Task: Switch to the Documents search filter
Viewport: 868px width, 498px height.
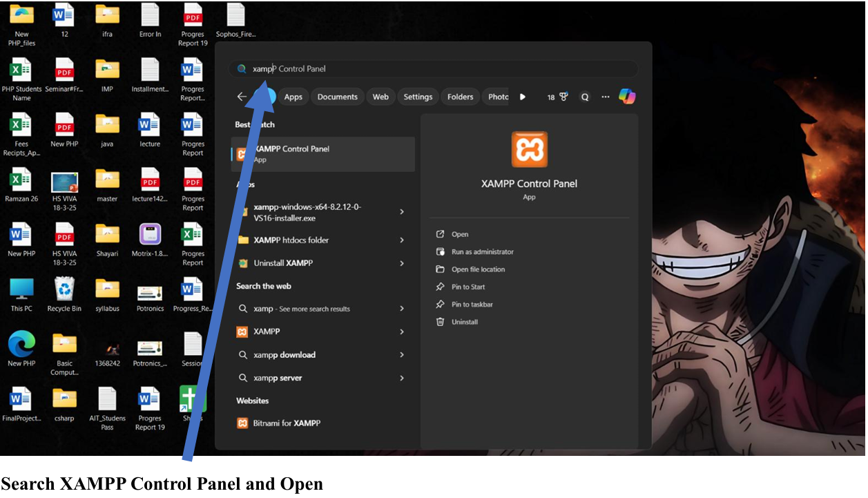Action: click(338, 97)
